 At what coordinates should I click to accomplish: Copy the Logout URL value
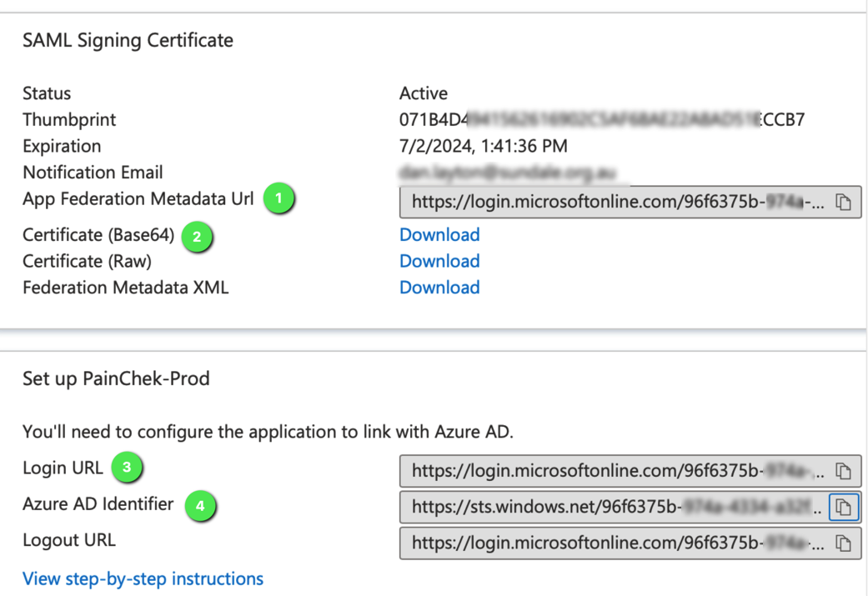pos(843,543)
